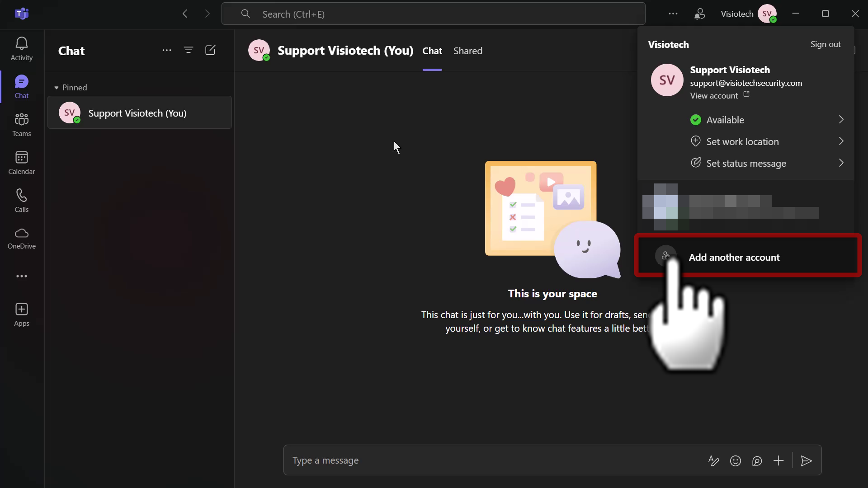Open the chat filter icon
The width and height of the screenshot is (868, 488).
[189, 50]
